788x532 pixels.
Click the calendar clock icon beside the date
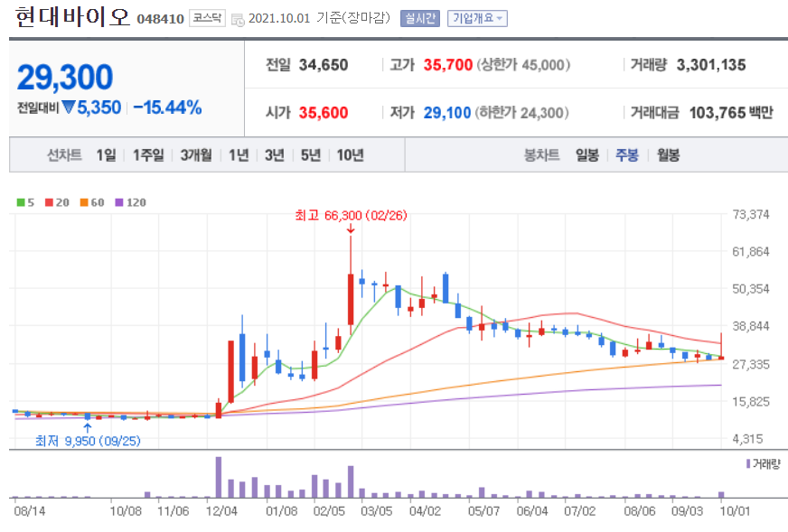238,20
